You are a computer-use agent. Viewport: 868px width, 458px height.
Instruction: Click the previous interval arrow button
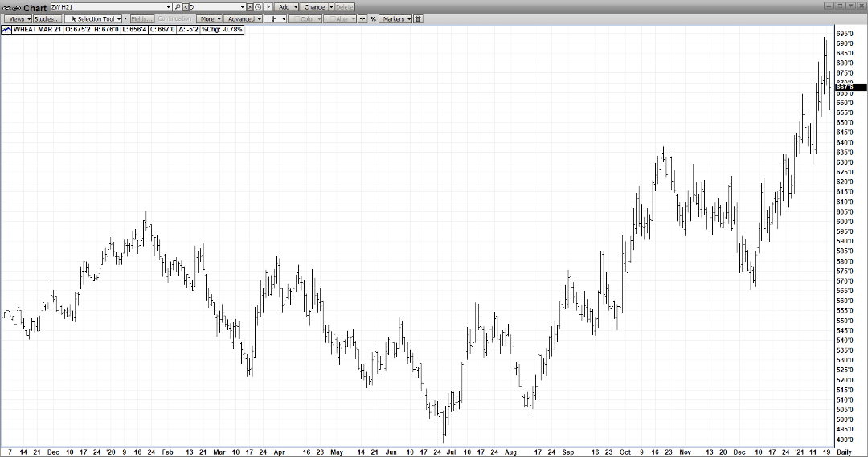tap(186, 7)
